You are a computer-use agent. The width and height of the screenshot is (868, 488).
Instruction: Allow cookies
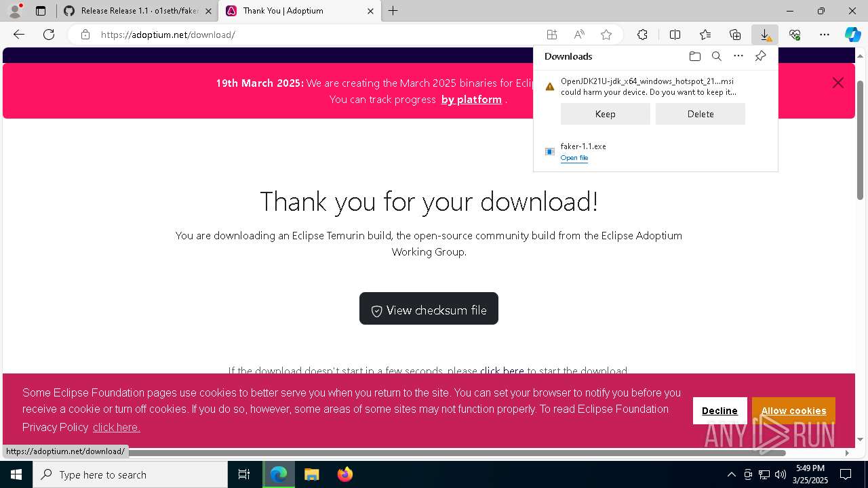point(793,411)
